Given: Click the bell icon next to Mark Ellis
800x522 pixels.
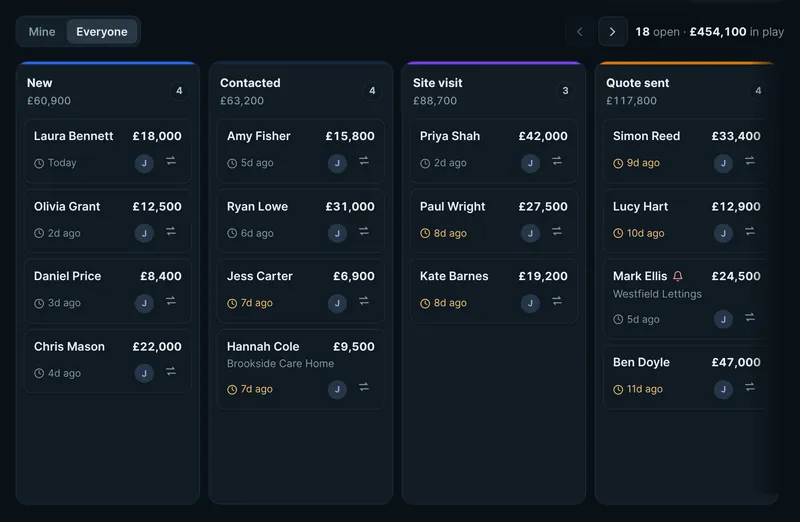Looking at the screenshot, I should pos(678,276).
